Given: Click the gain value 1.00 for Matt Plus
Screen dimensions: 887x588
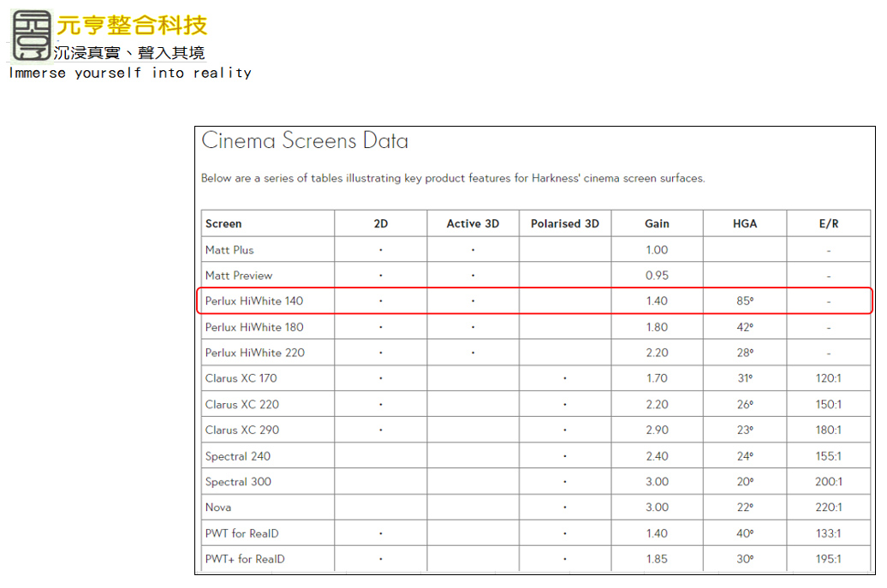Looking at the screenshot, I should coord(657,250).
